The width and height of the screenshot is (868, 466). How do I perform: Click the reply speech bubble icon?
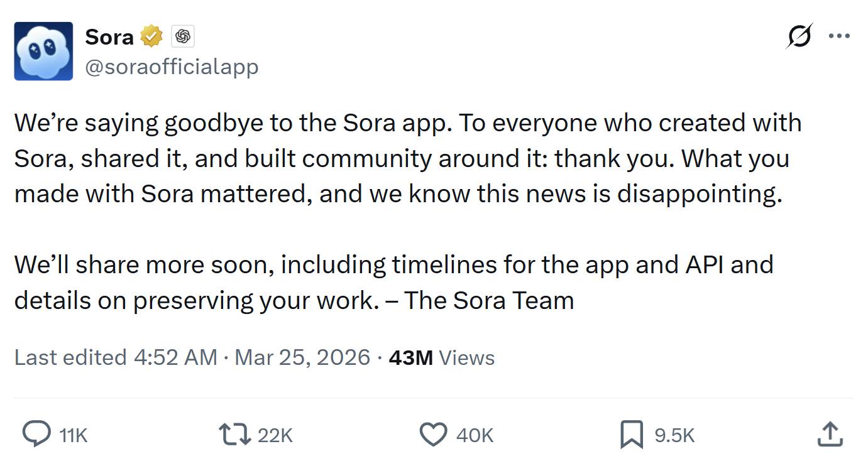coord(36,435)
